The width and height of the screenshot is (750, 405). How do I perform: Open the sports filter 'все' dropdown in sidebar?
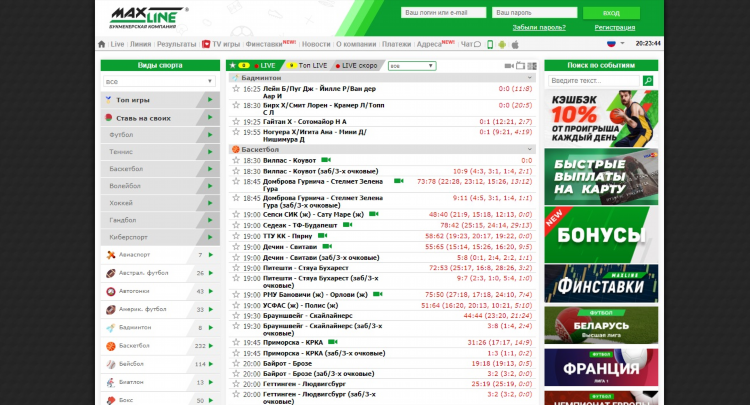tap(159, 81)
